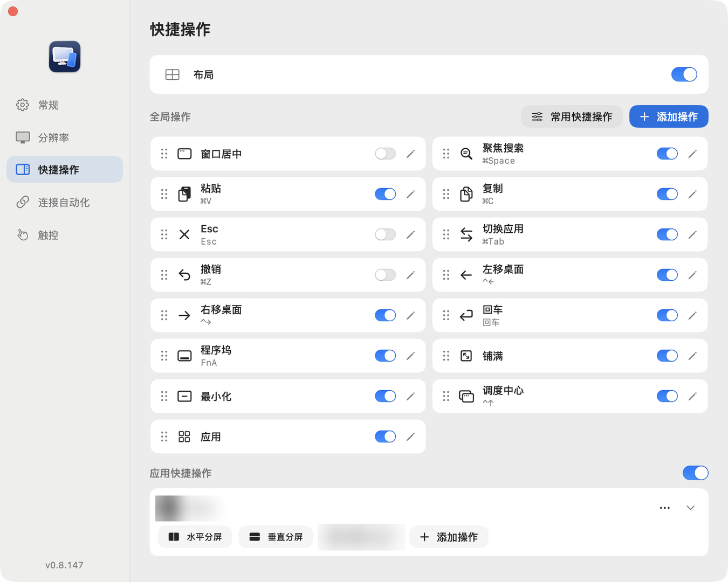Click the 水平分屏 button
This screenshot has height=582, width=728.
pyautogui.click(x=195, y=537)
